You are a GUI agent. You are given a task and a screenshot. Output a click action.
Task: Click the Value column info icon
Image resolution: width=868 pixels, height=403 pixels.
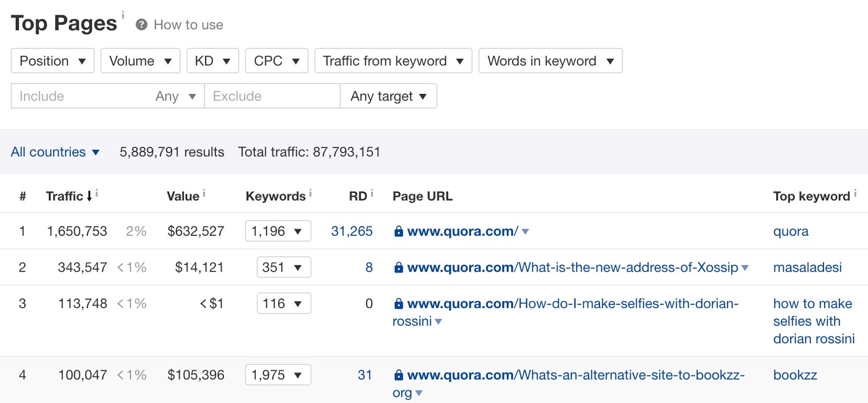[x=204, y=193]
